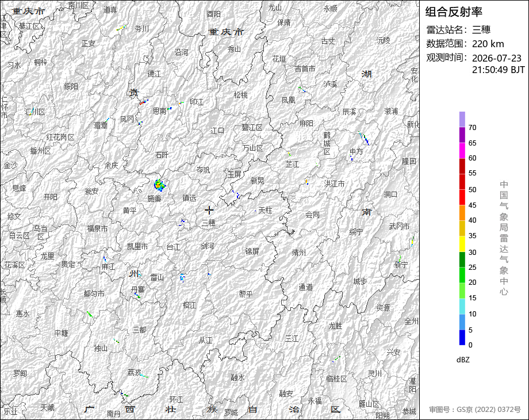This screenshot has width=529, height=420.
Task: Click the 榕江 map label
Action: [189, 305]
